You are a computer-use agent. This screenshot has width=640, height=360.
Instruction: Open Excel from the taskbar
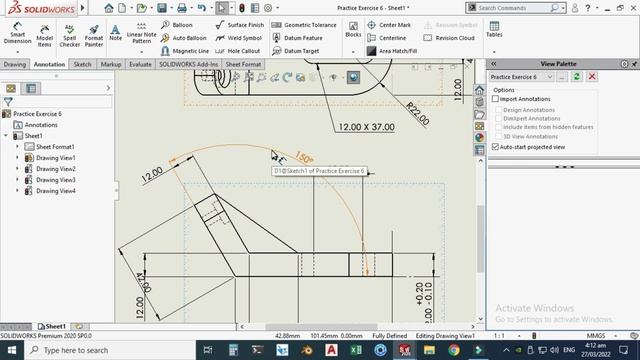coord(356,350)
